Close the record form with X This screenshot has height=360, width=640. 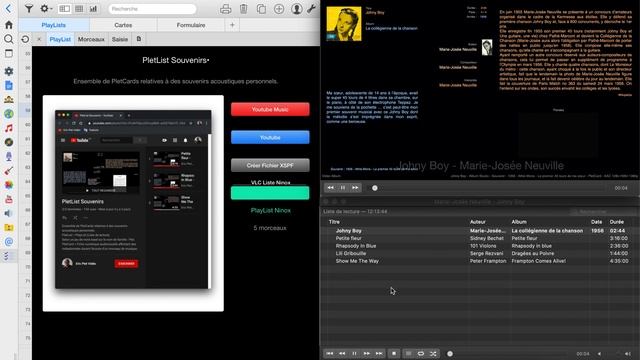click(39, 39)
